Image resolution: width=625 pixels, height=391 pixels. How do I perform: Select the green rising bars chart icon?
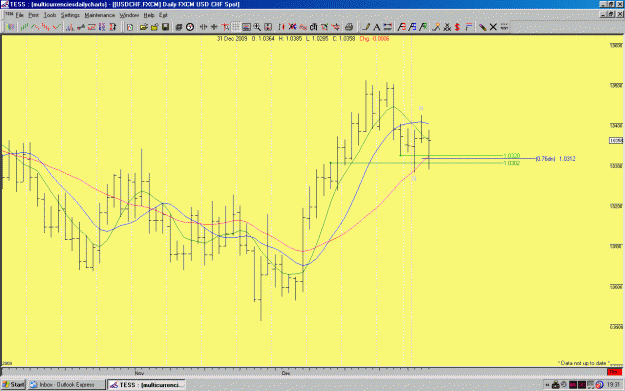(x=24, y=27)
